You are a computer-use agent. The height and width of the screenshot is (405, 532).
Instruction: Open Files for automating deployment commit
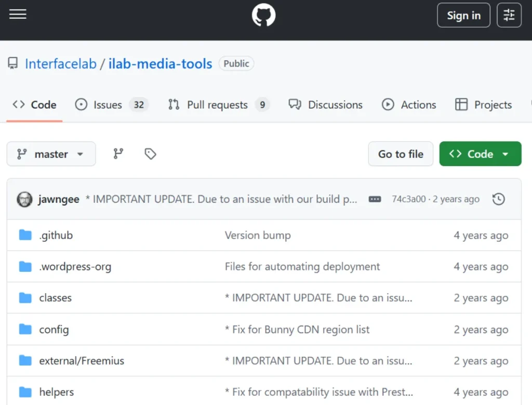tap(302, 267)
